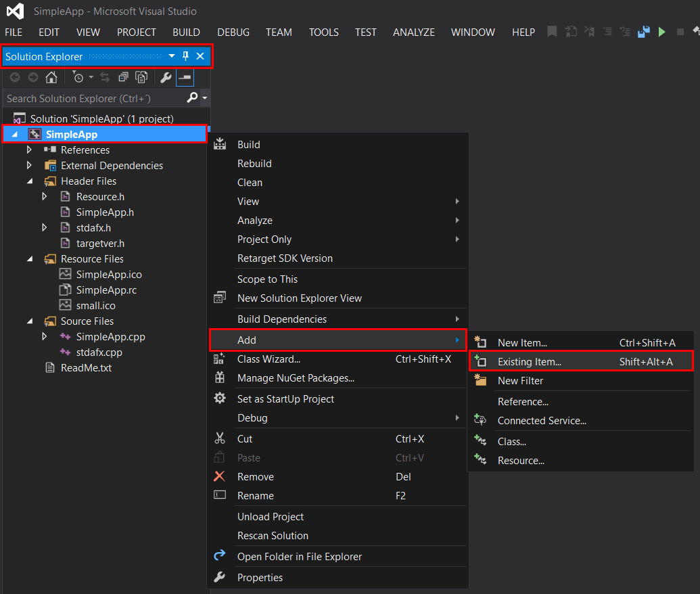Click the Existing Item icon in the Add submenu
The image size is (700, 594).
(480, 361)
